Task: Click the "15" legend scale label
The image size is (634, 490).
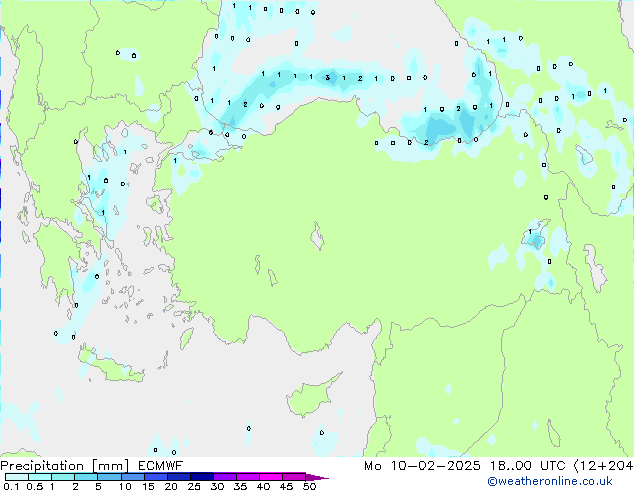Action: [148, 486]
